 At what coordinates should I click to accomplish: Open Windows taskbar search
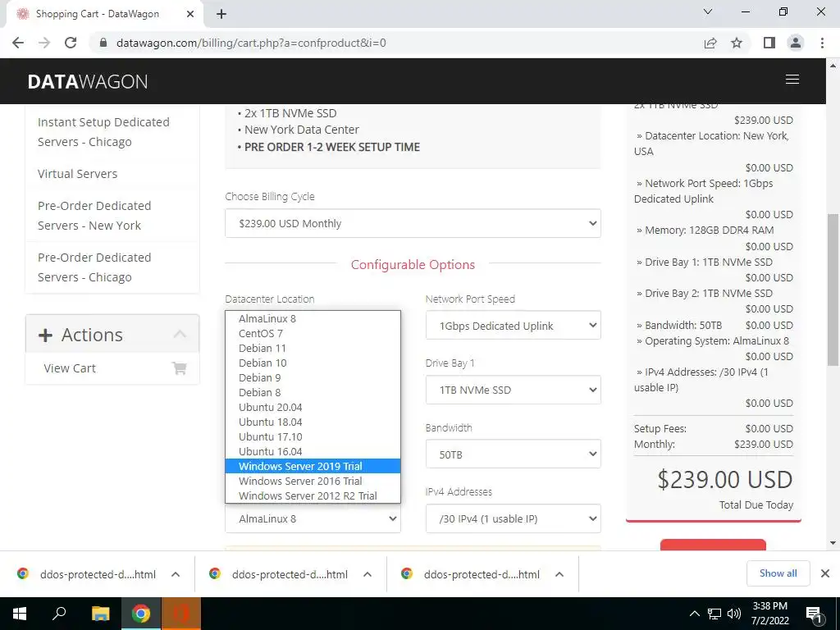(59, 614)
